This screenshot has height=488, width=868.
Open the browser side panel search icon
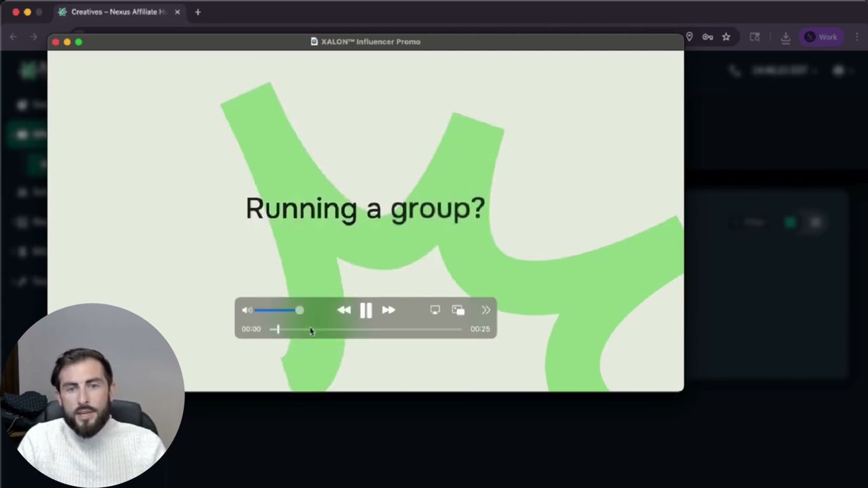tap(755, 37)
